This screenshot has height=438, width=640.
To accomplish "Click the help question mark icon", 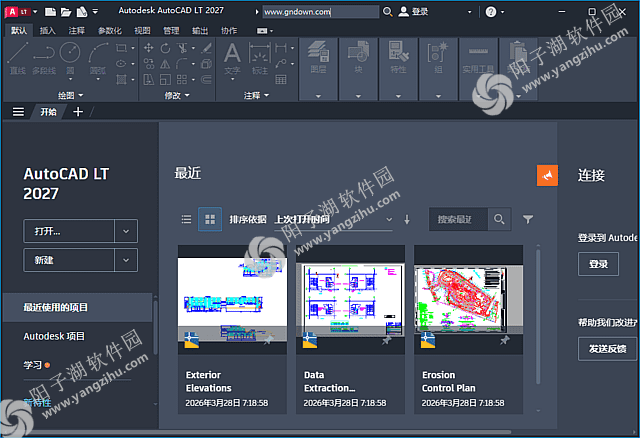I will click(x=491, y=12).
